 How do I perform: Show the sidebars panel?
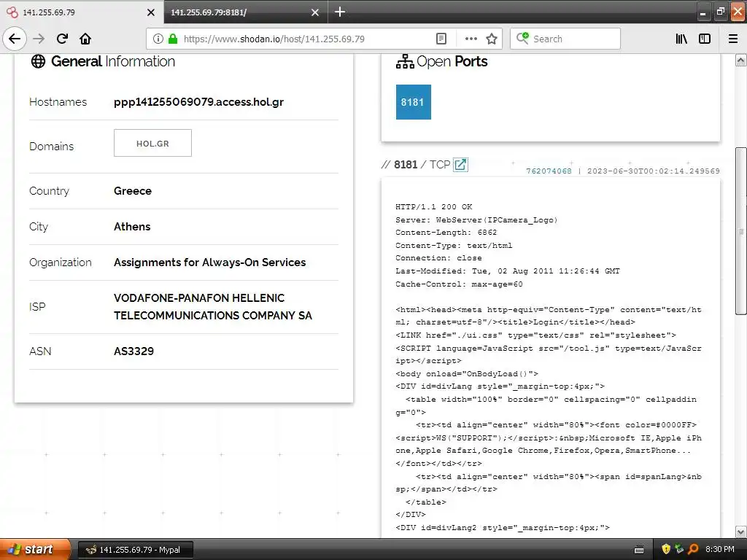click(x=705, y=39)
